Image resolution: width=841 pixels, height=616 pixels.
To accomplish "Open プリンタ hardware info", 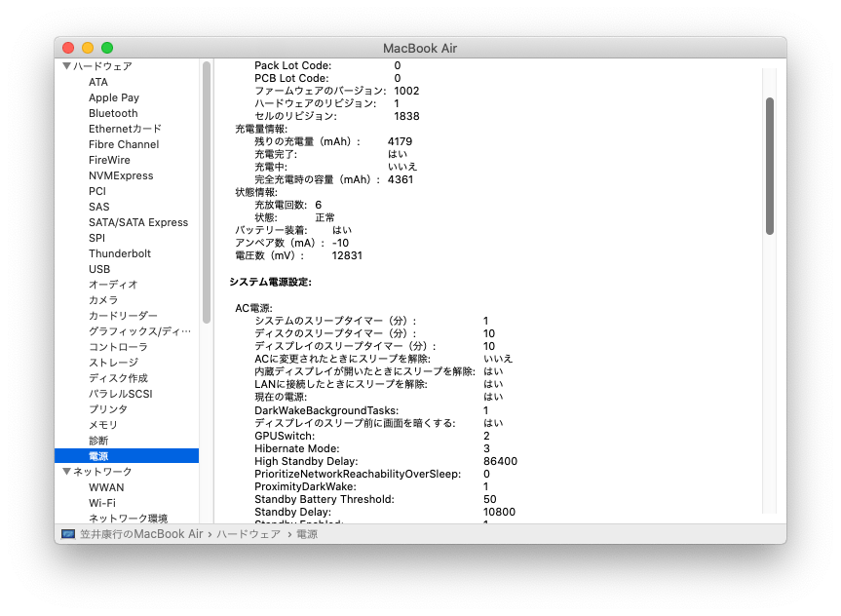I will click(108, 408).
